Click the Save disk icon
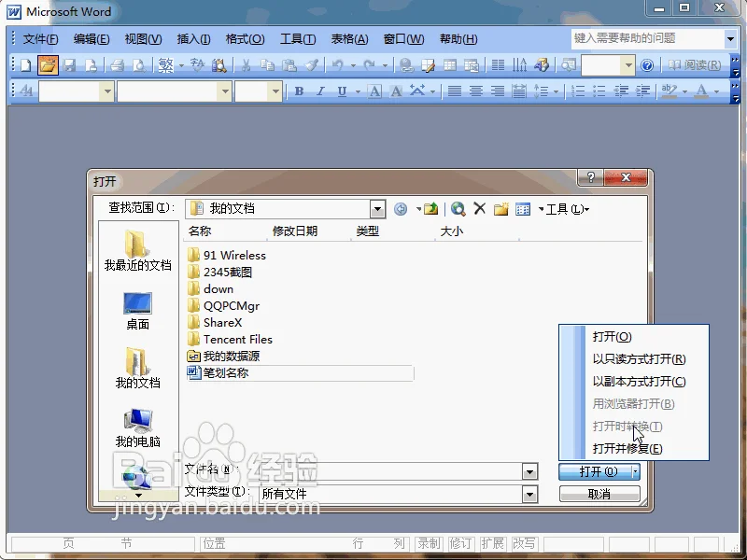Viewport: 747px width, 560px height. coord(69,64)
